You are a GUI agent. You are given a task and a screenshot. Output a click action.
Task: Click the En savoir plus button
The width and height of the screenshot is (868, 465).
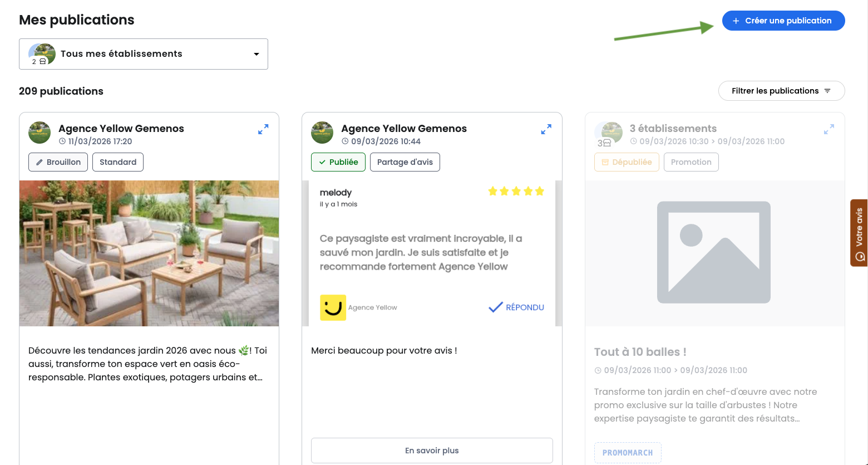[432, 451]
